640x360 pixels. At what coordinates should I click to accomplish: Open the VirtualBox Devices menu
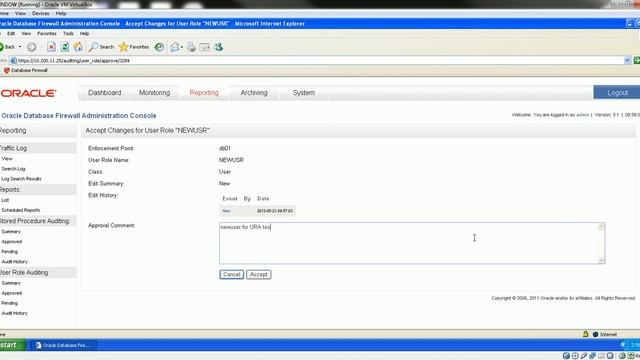(40, 13)
